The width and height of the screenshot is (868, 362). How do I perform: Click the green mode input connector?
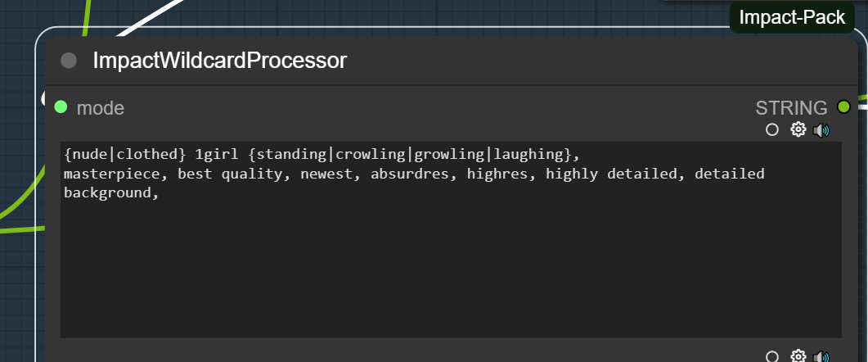[x=61, y=107]
